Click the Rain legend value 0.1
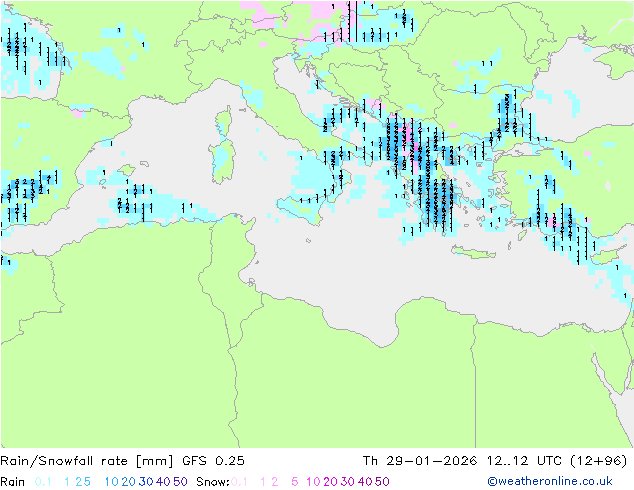The image size is (634, 490). point(43,482)
